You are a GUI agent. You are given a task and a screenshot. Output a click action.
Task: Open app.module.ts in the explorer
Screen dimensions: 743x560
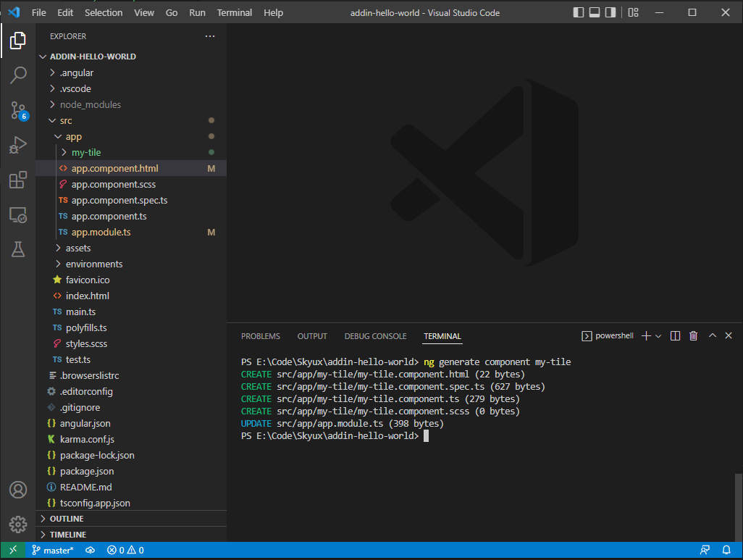[101, 232]
